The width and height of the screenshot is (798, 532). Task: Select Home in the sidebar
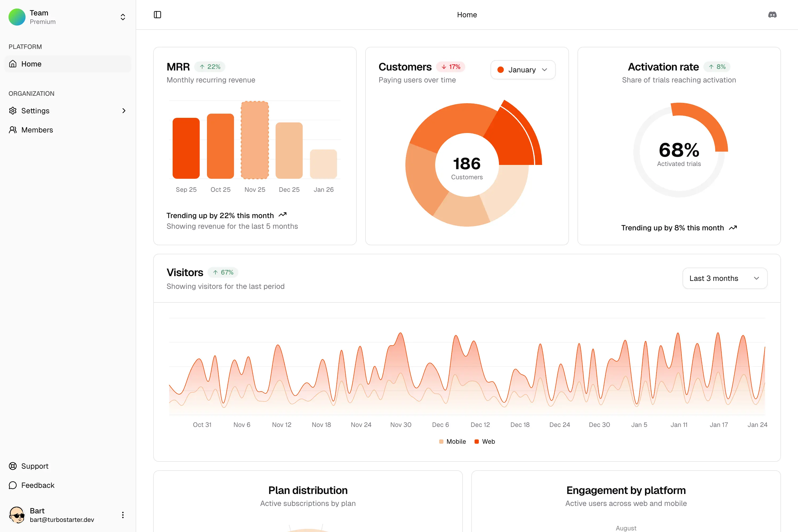(31, 64)
